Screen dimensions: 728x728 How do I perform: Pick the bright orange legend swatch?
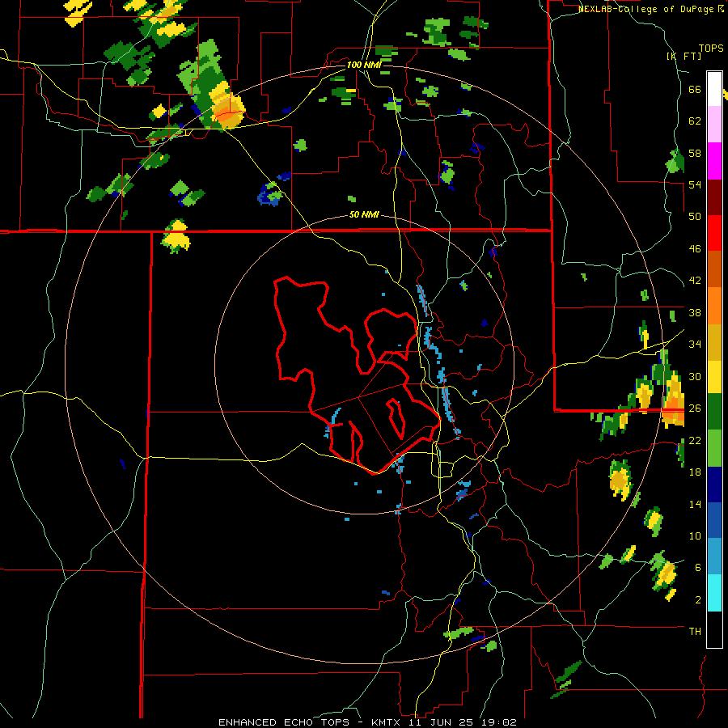pyautogui.click(x=714, y=305)
